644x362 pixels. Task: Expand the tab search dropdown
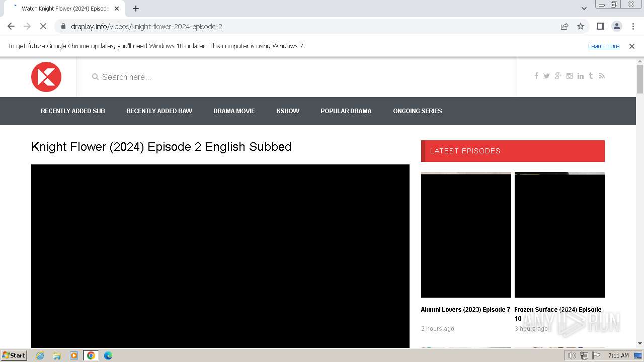tap(584, 9)
